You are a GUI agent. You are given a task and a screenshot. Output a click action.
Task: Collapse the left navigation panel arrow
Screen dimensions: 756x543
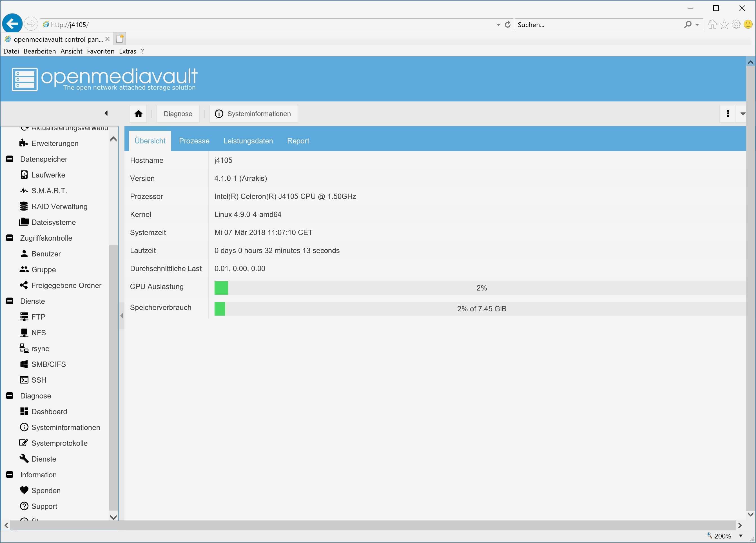(106, 113)
